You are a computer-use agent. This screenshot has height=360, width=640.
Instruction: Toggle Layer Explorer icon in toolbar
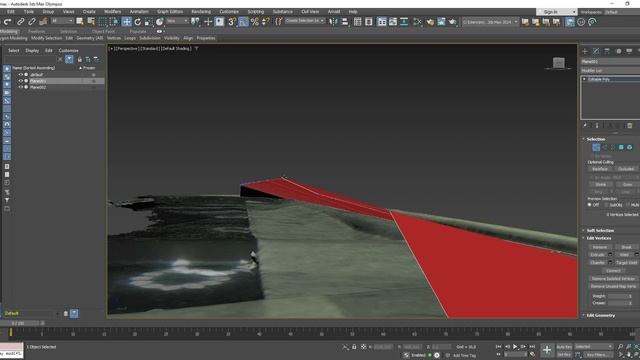369,22
